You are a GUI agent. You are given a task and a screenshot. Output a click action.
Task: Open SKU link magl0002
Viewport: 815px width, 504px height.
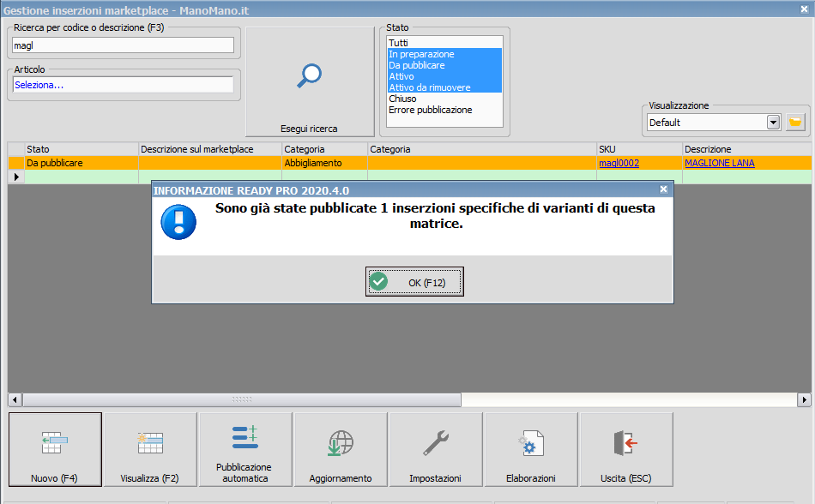pos(619,163)
